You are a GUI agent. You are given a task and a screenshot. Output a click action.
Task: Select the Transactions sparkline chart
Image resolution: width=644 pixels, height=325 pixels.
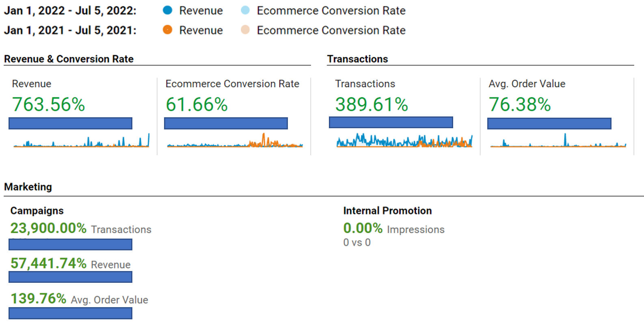(x=404, y=141)
